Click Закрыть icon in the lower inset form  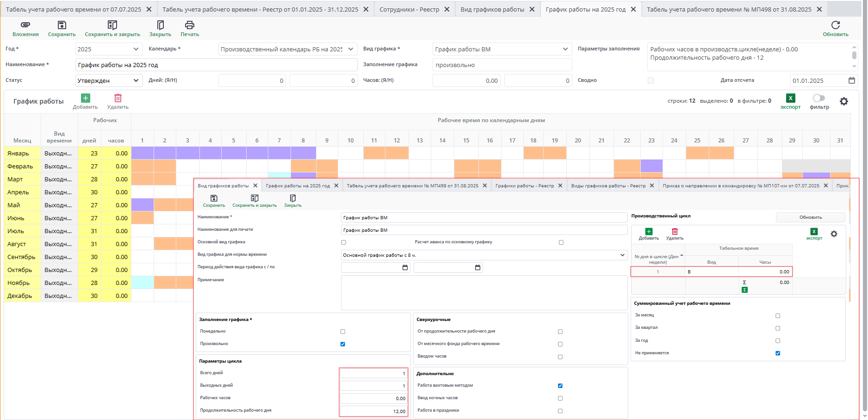[293, 198]
